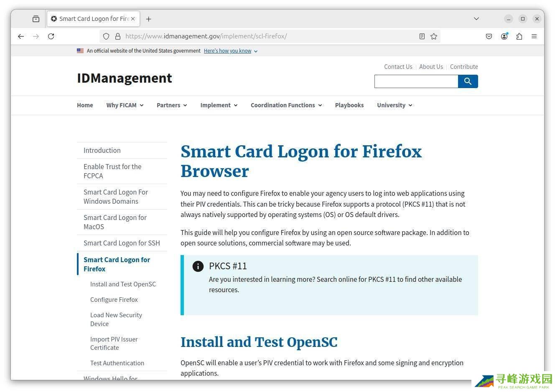Click the PKCS #11 callout title

(228, 266)
